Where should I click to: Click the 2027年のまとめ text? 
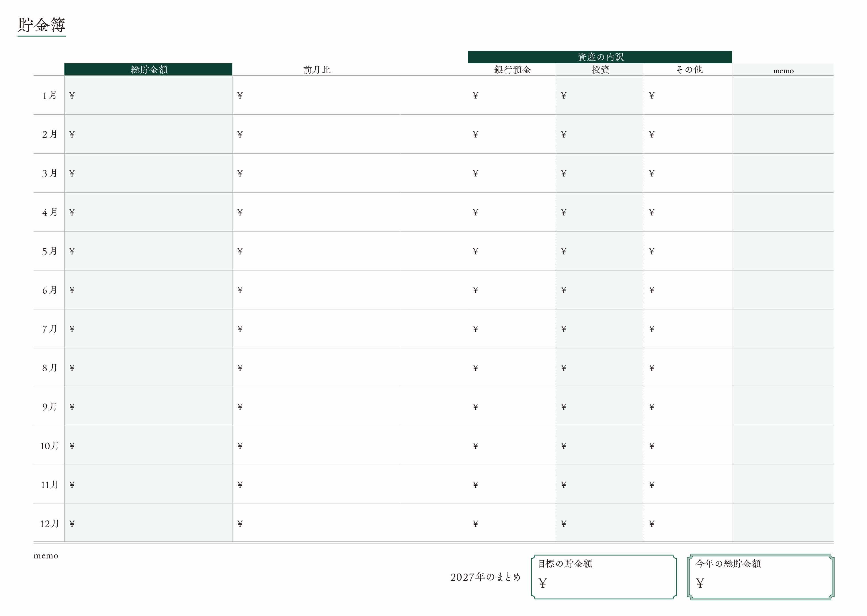(485, 577)
